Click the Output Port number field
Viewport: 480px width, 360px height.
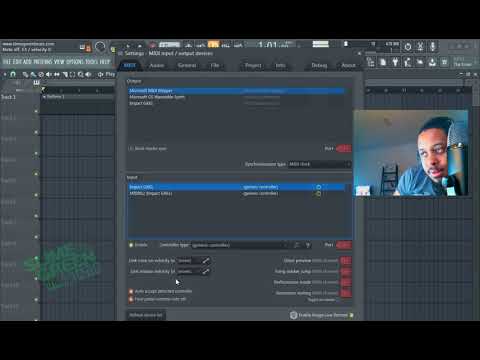pos(344,148)
